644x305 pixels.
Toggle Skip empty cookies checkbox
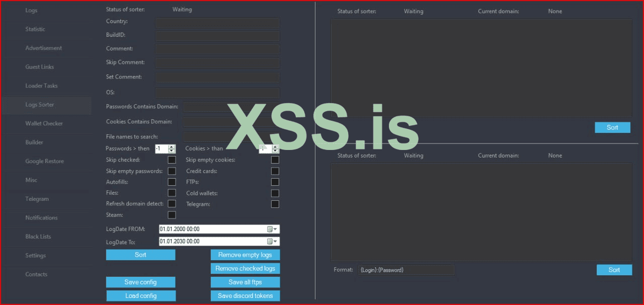point(275,160)
